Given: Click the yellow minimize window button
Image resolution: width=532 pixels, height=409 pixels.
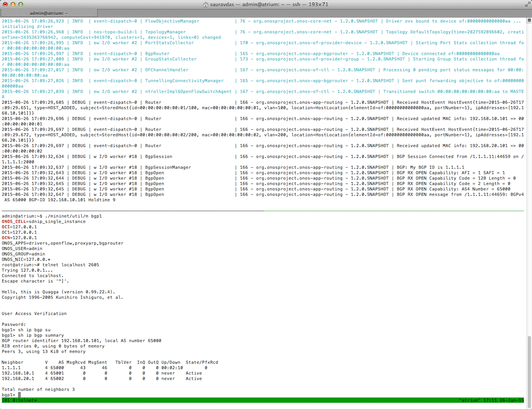Looking at the screenshot, I should tap(13, 4).
